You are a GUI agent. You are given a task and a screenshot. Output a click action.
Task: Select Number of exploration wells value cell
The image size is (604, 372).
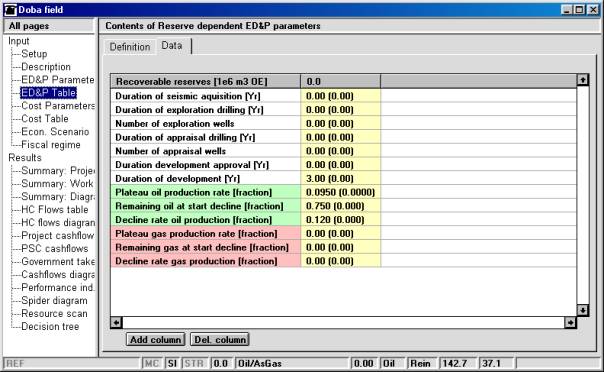pyautogui.click(x=341, y=124)
